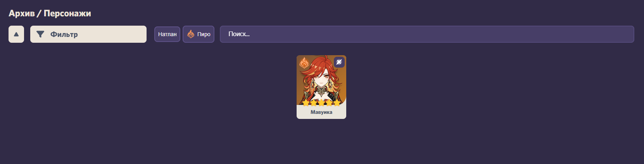Go to the Архив breadcrumb
This screenshot has height=164, width=644.
coord(22,13)
